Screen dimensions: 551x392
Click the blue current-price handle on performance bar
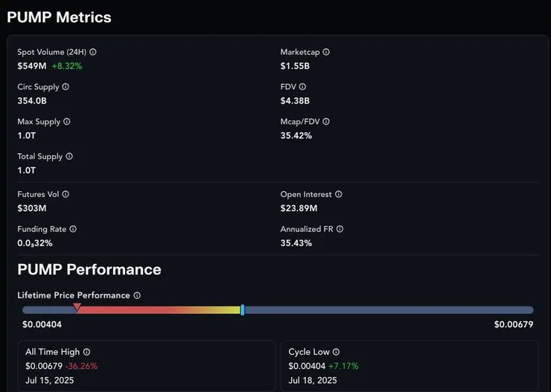click(x=243, y=309)
